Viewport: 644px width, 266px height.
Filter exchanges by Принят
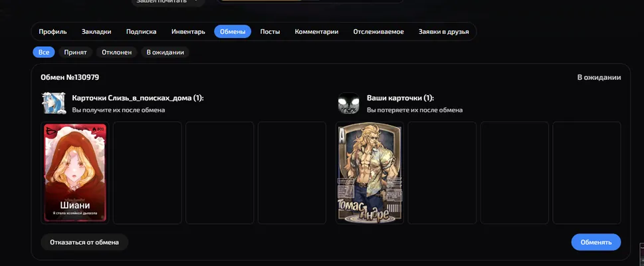click(x=75, y=53)
